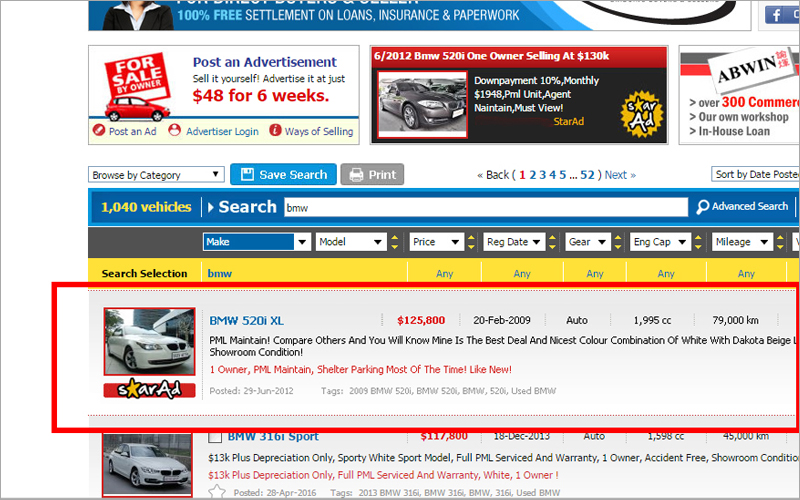
Task: Click the StarAd label in the featured ad
Action: [x=569, y=121]
